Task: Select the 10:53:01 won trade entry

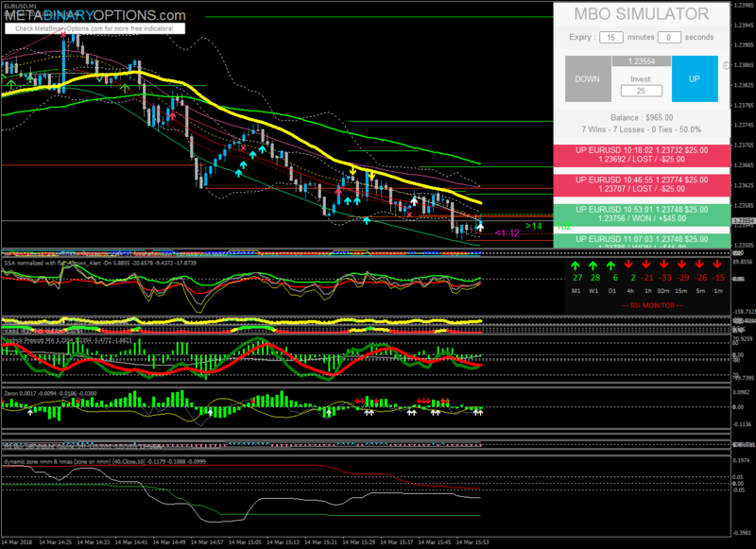Action: pos(642,214)
